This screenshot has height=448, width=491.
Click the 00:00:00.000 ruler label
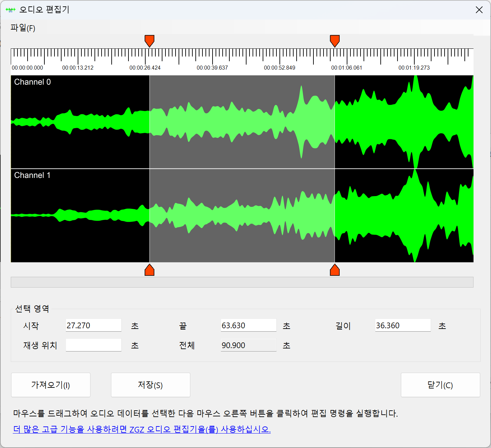click(x=27, y=68)
